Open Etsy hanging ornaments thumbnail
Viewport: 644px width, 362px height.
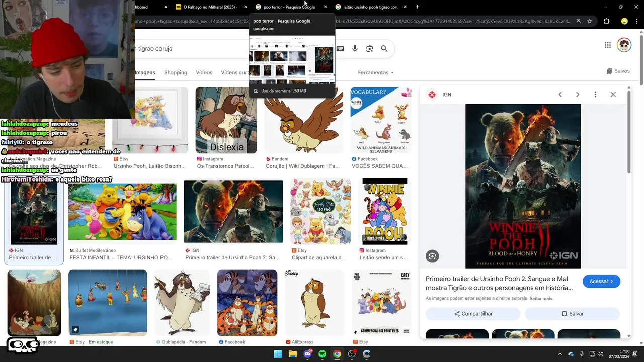point(108,303)
